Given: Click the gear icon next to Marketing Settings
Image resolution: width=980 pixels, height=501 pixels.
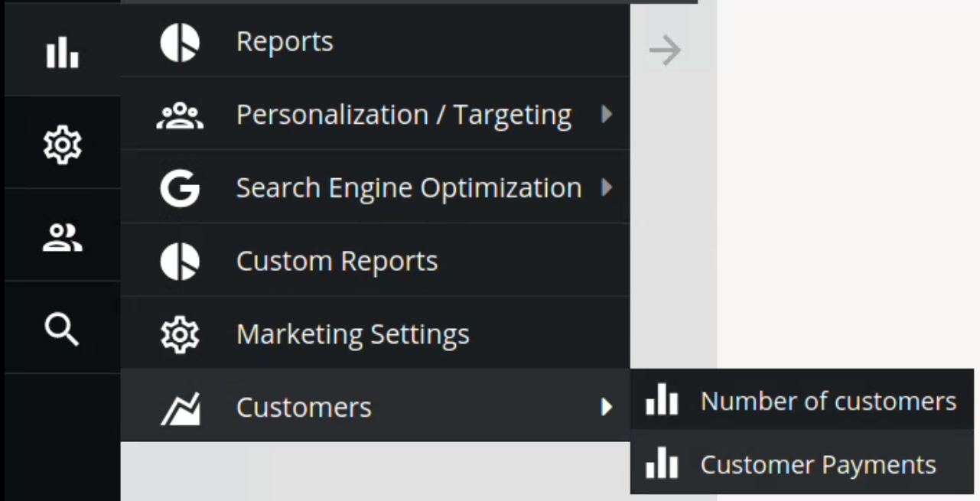Looking at the screenshot, I should 180,334.
